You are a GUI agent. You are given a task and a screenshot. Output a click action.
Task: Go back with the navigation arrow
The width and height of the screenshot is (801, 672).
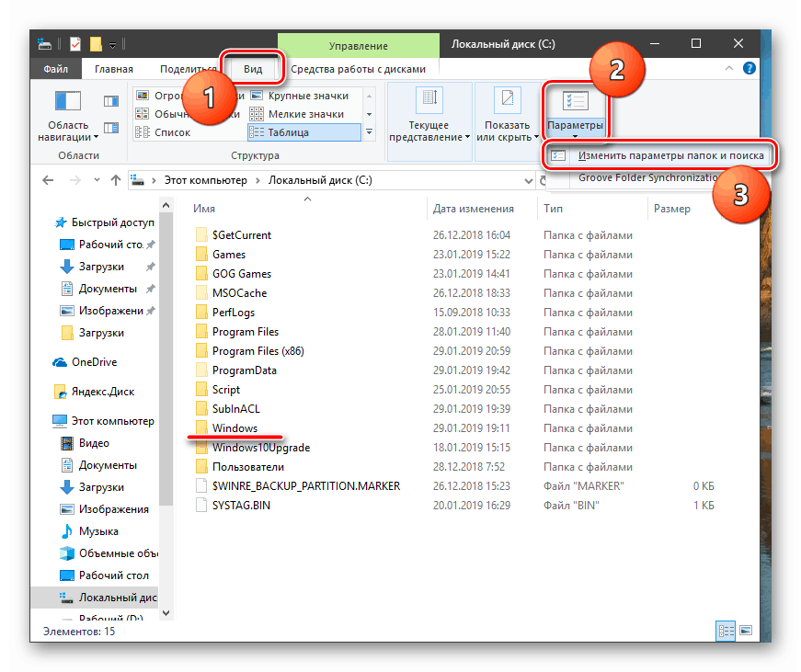click(x=47, y=180)
